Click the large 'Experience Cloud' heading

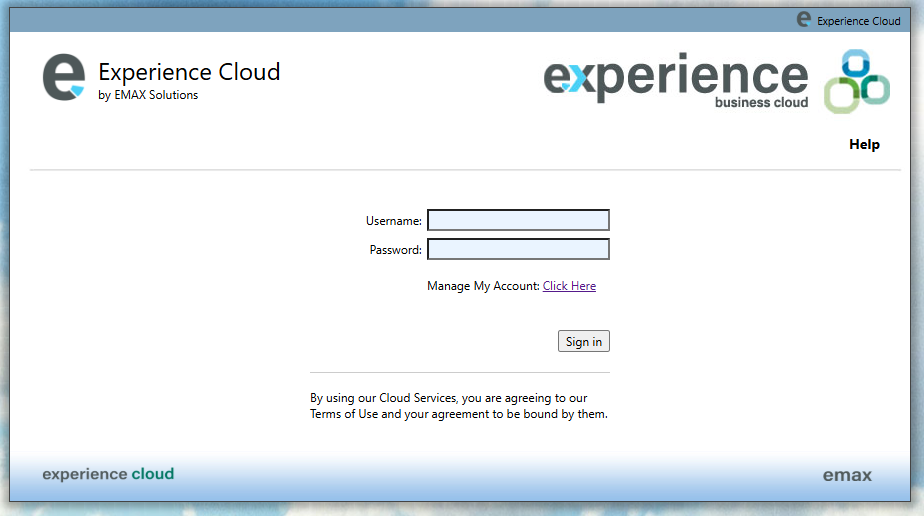click(x=189, y=72)
